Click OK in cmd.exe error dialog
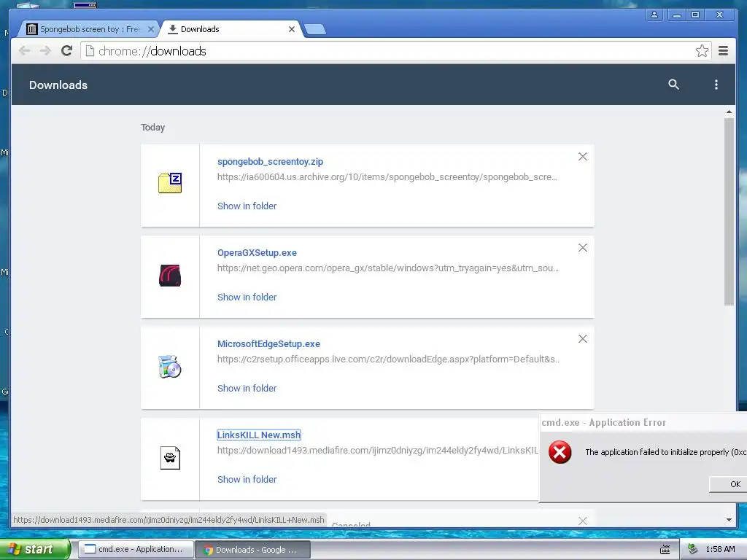Viewport: 747px width, 560px height. tap(729, 484)
